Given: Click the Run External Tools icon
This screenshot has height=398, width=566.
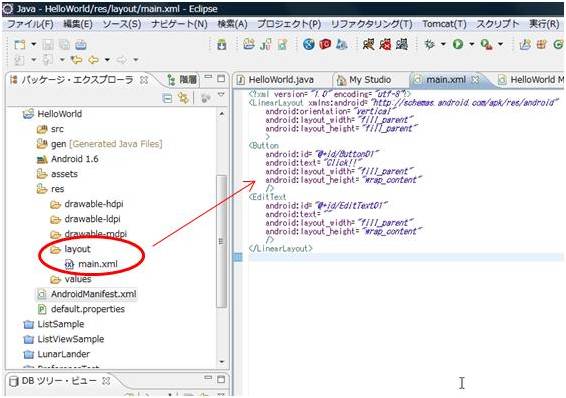Looking at the screenshot, I should [x=487, y=44].
